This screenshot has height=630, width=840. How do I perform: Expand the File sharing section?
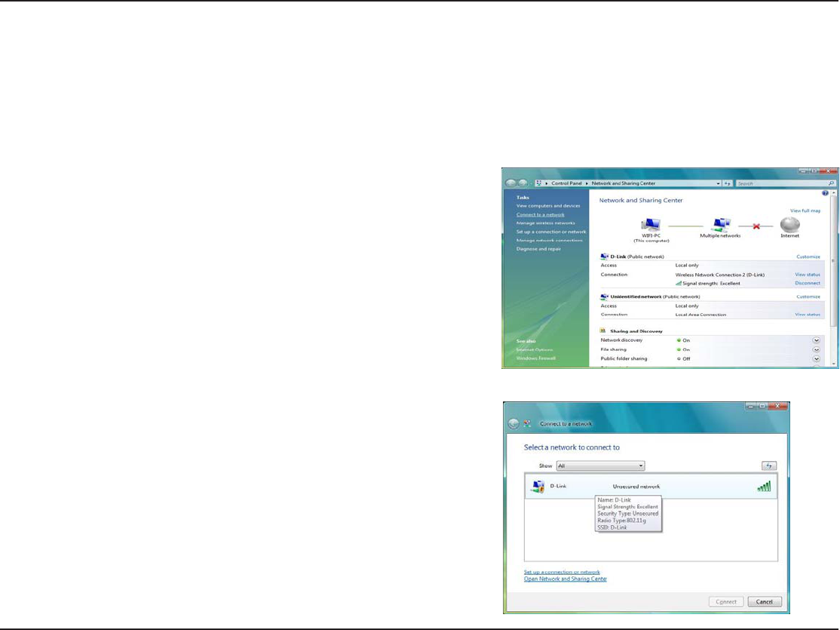816,349
